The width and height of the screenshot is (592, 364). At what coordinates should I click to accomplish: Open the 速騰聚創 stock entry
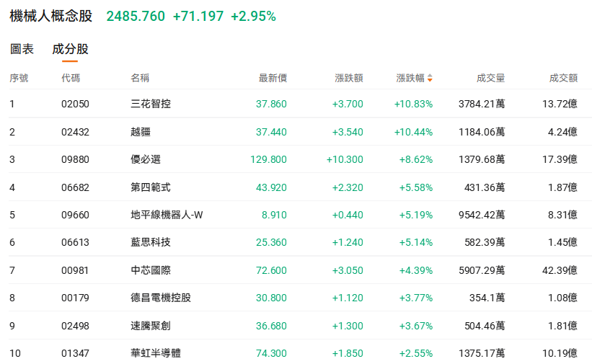(x=151, y=326)
